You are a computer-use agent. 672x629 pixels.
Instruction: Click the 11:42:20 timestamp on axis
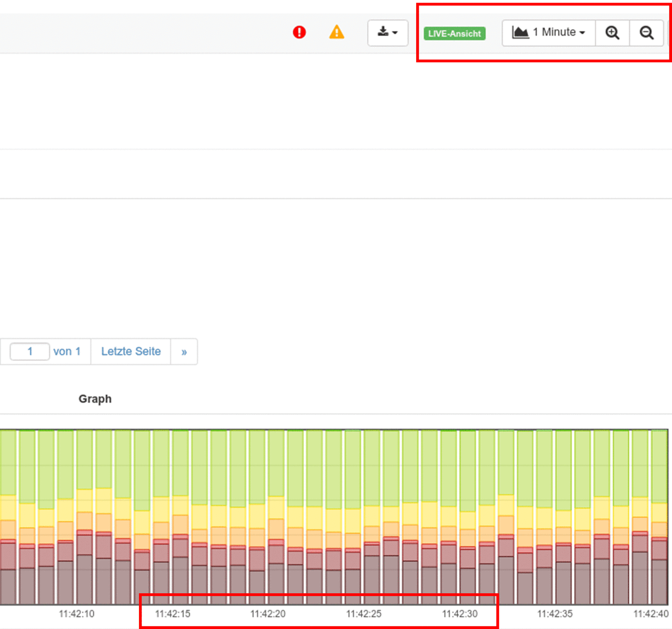[x=268, y=614]
